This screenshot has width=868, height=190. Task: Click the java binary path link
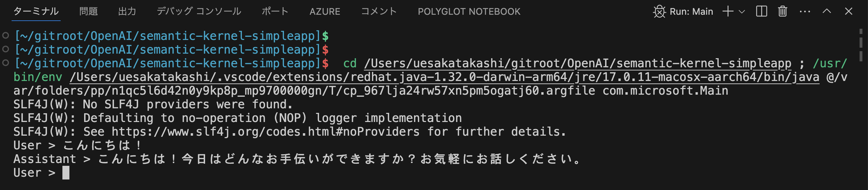tap(445, 77)
